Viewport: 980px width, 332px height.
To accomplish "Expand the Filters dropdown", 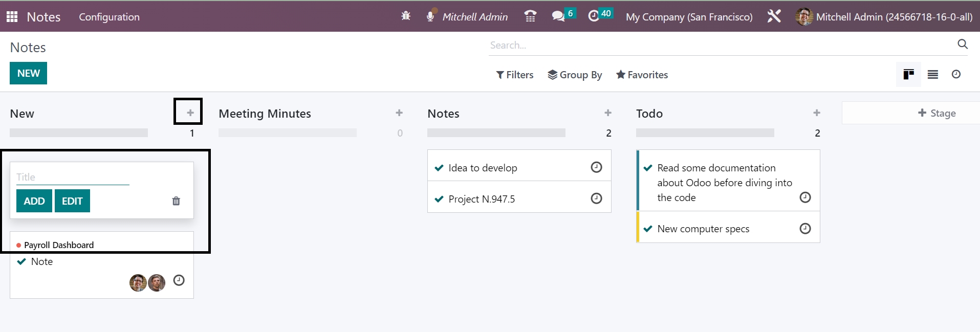I will coord(515,75).
